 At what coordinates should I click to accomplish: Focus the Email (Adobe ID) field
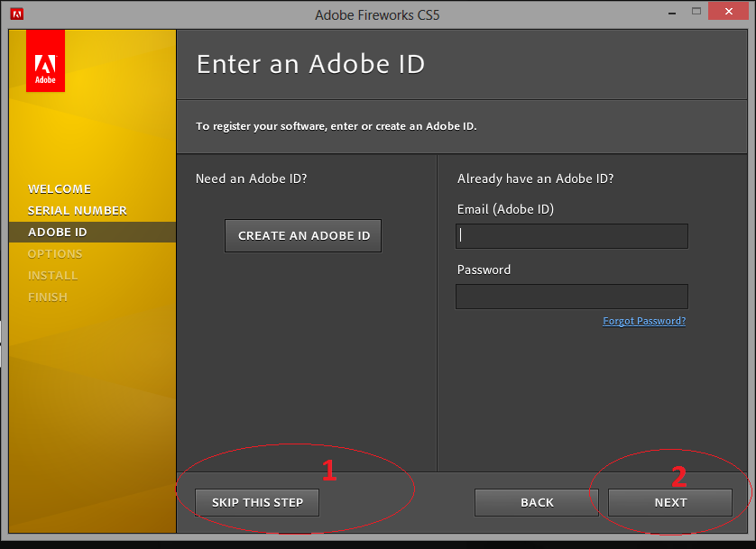[x=572, y=236]
